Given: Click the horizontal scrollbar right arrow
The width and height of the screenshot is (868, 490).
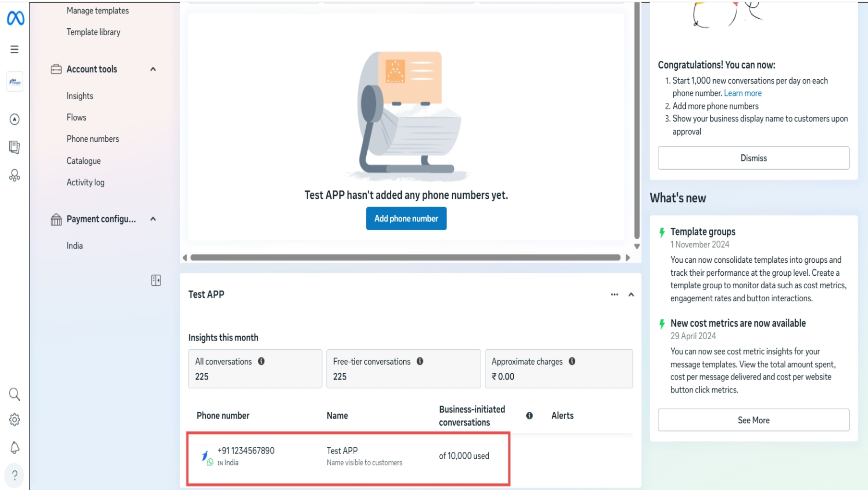Looking at the screenshot, I should click(x=628, y=258).
